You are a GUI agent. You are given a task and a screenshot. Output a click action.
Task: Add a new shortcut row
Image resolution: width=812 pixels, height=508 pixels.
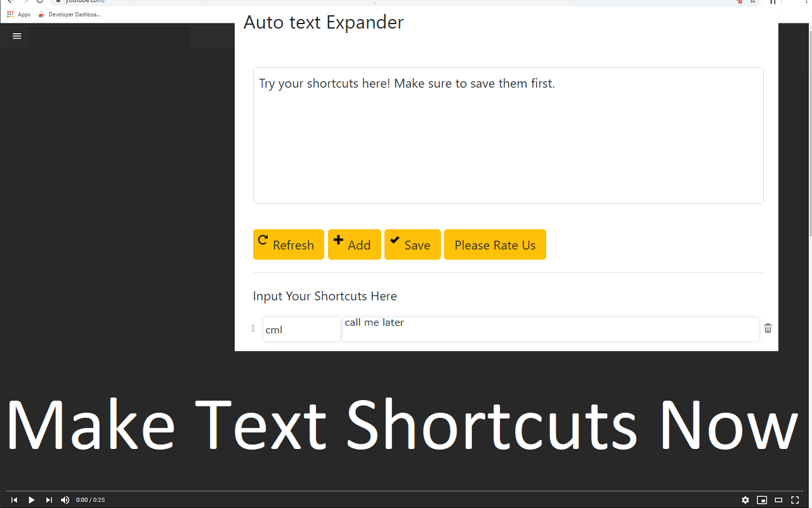(x=355, y=244)
